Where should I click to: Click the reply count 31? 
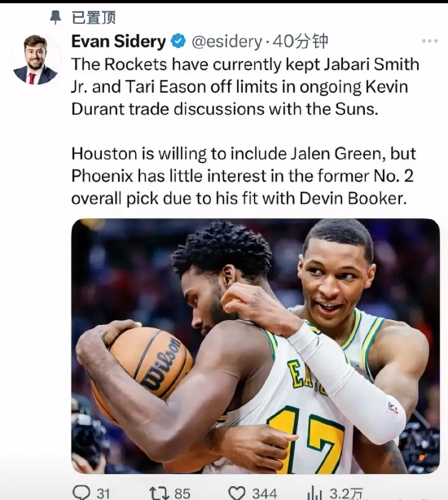[103, 493]
